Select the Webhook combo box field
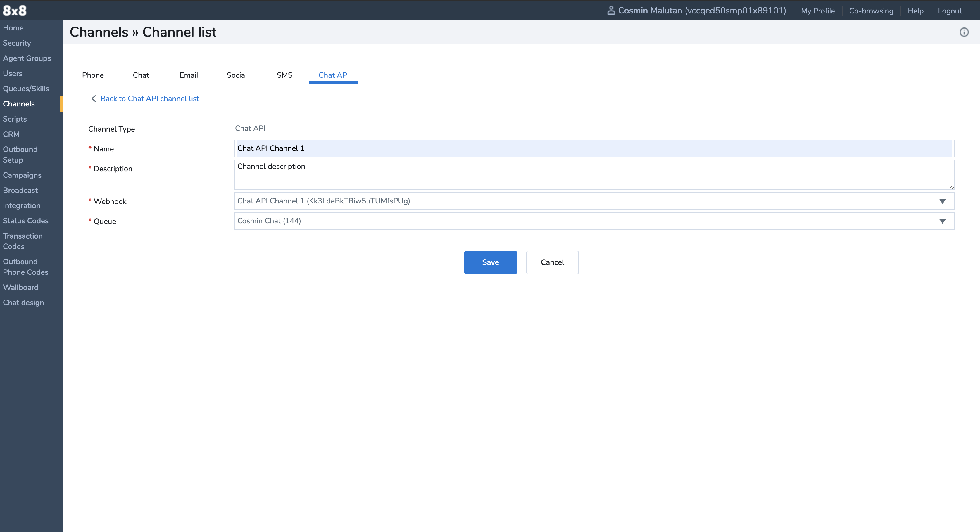 click(x=586, y=201)
